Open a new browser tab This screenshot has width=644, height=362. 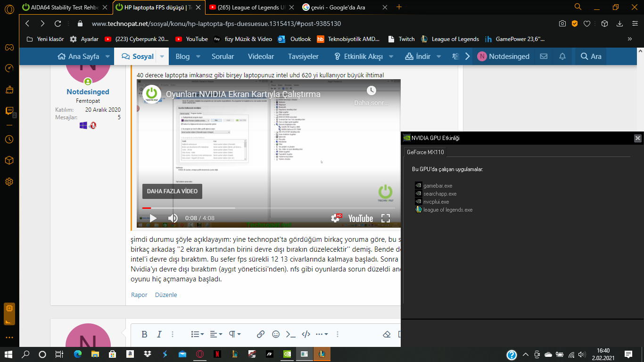click(x=399, y=7)
